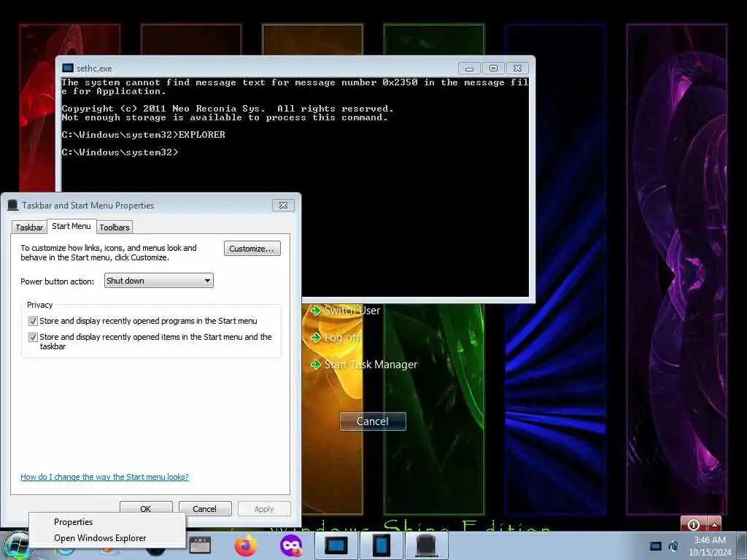Select the Start Menu tab
This screenshot has height=560, width=747.
[71, 226]
